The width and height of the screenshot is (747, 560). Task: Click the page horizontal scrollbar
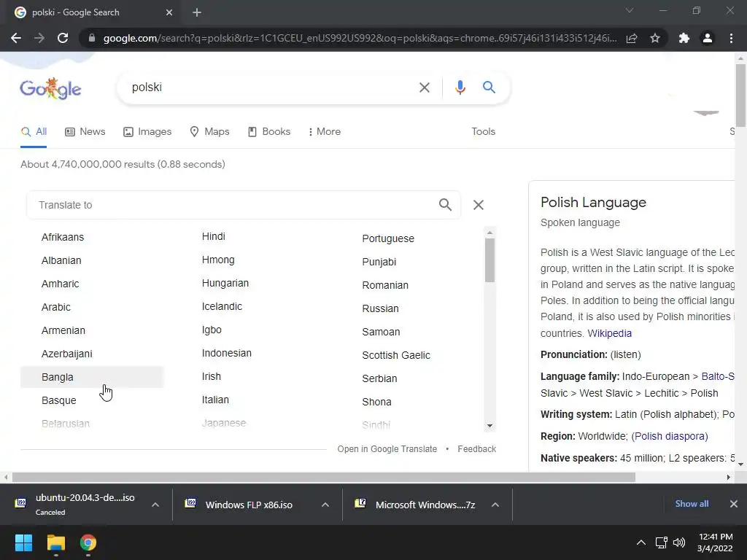(323, 477)
